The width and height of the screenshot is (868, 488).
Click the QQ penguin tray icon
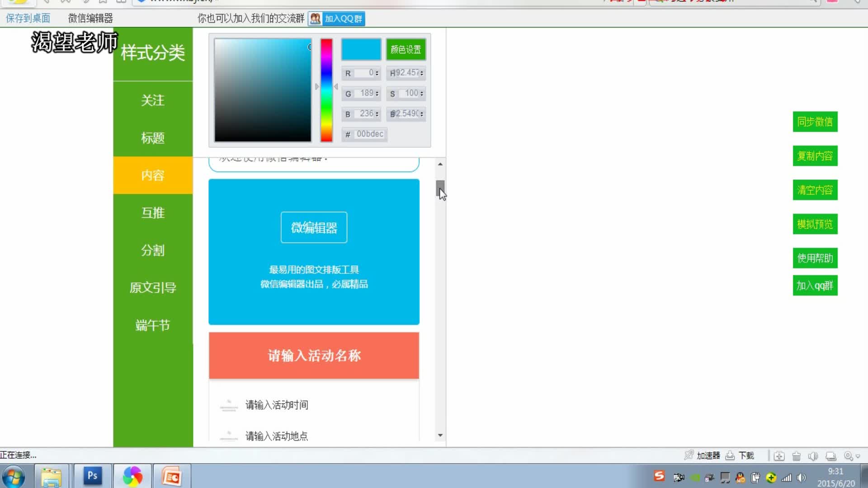click(740, 478)
